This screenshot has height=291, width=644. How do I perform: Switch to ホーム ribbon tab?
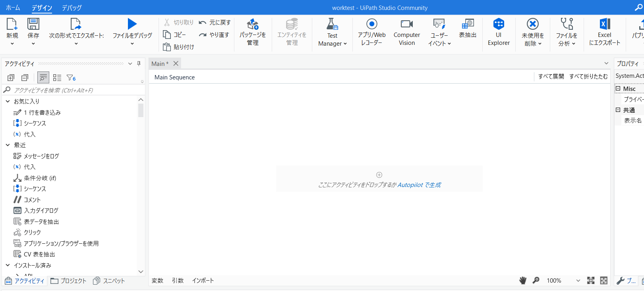coord(13,8)
